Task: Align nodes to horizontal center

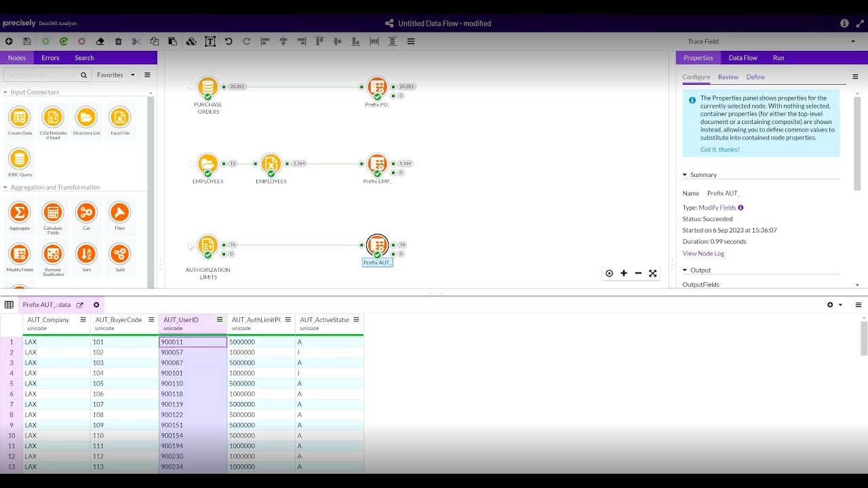Action: coord(283,41)
